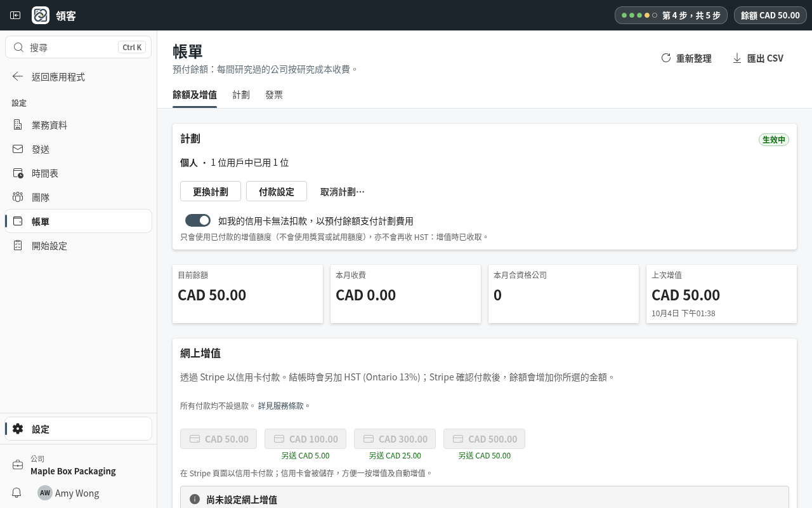
Task: Switch to 餘額及增值 tab
Action: pyautogui.click(x=195, y=95)
